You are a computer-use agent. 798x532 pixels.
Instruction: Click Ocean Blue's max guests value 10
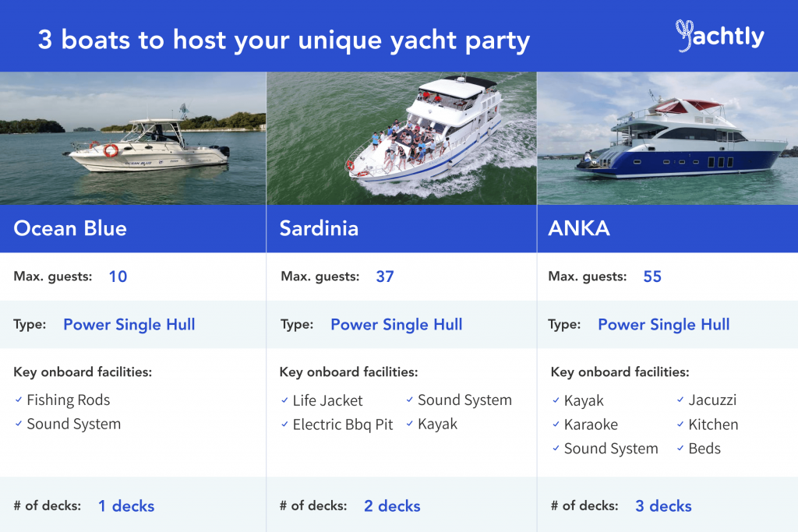[x=118, y=277]
